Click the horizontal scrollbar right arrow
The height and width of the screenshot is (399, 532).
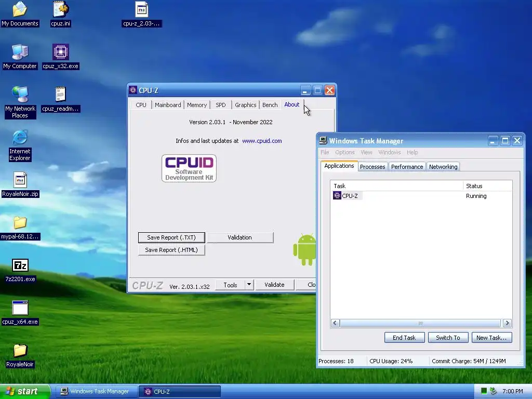click(x=507, y=323)
